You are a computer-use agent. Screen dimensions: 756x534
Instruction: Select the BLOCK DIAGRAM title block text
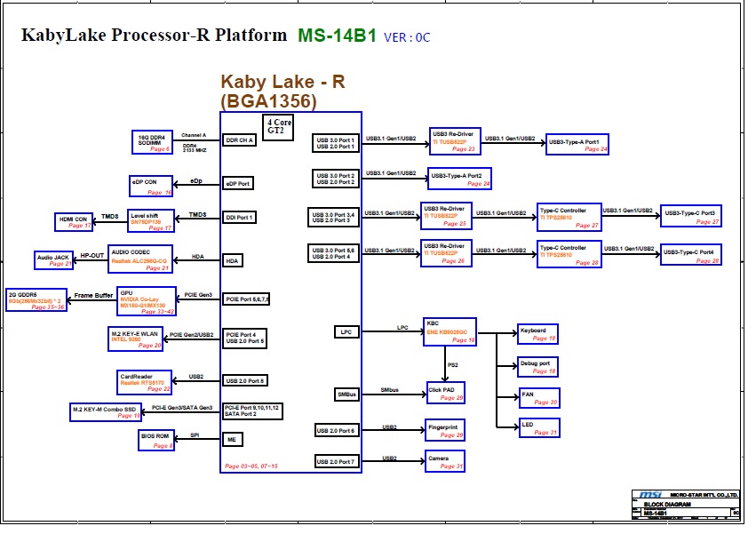point(667,504)
